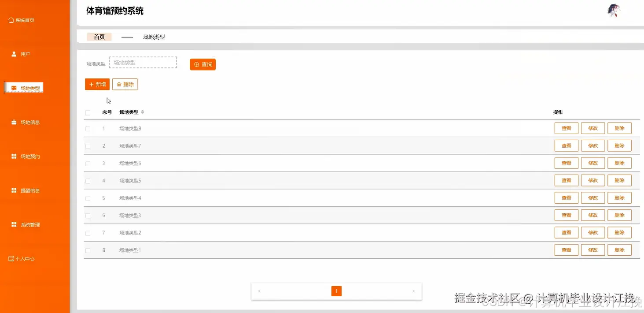Click the 场地预约 grid icon
The height and width of the screenshot is (313, 644).
[14, 156]
